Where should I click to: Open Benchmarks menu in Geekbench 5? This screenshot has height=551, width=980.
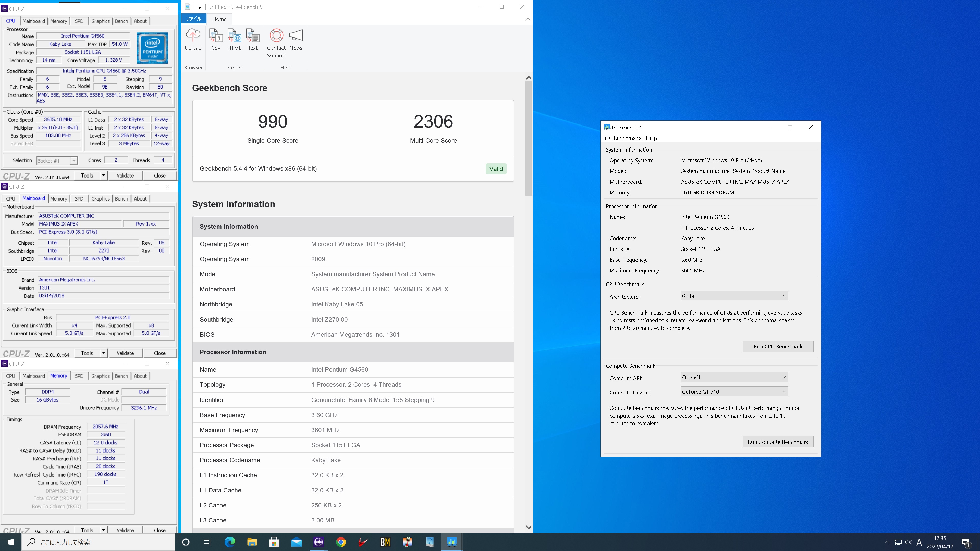click(x=628, y=138)
